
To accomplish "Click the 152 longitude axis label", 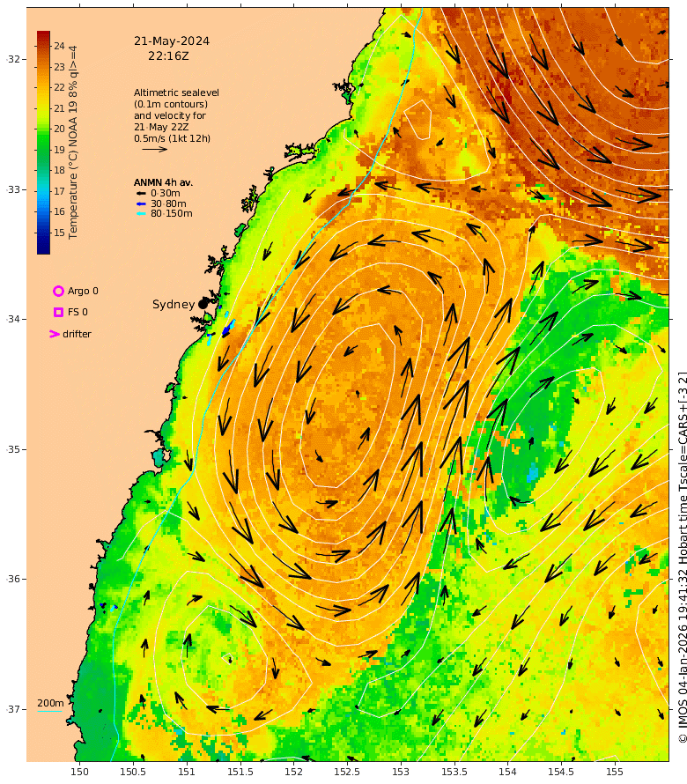I will click(x=293, y=772).
